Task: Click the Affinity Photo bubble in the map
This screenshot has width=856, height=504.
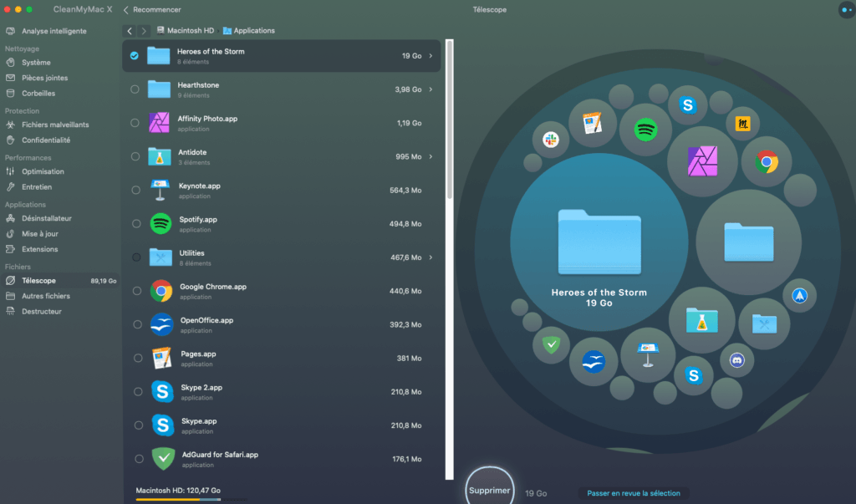Action: (x=702, y=161)
